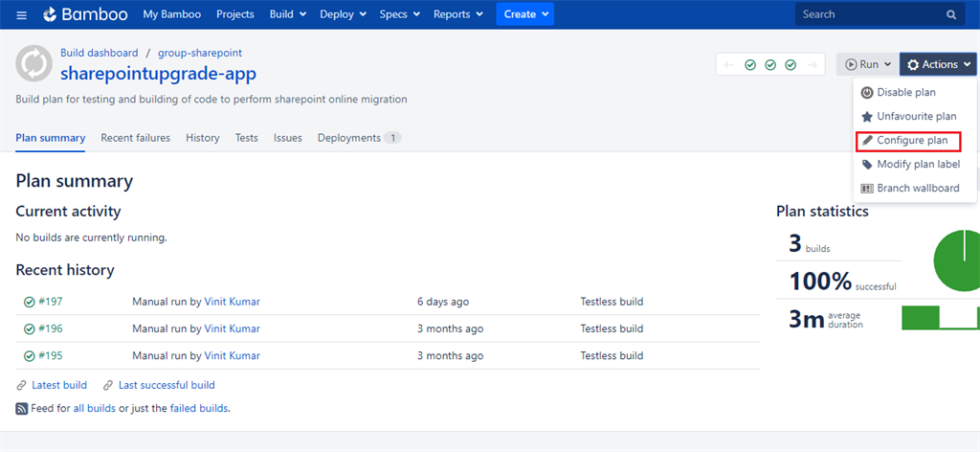
Task: Open the Build dashboard breadcrumb link
Action: pyautogui.click(x=100, y=53)
